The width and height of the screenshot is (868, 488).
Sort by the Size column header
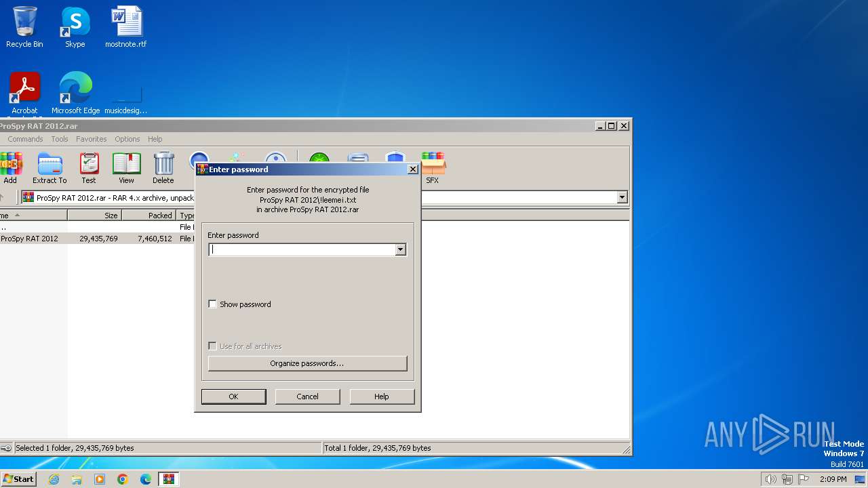(94, 216)
